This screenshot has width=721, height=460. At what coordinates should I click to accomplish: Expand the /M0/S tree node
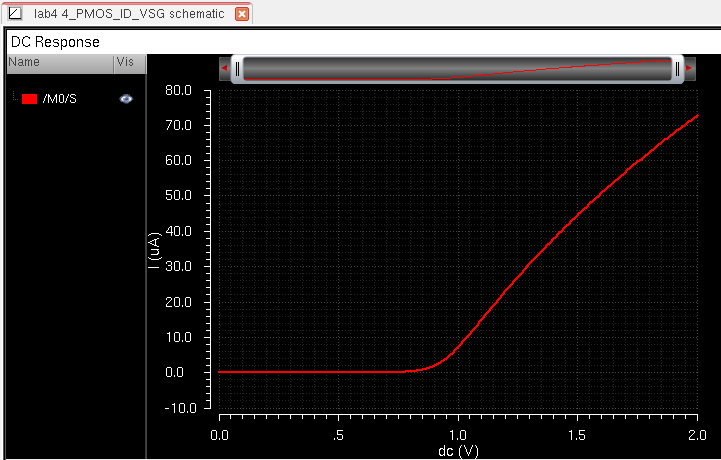pyautogui.click(x=14, y=98)
